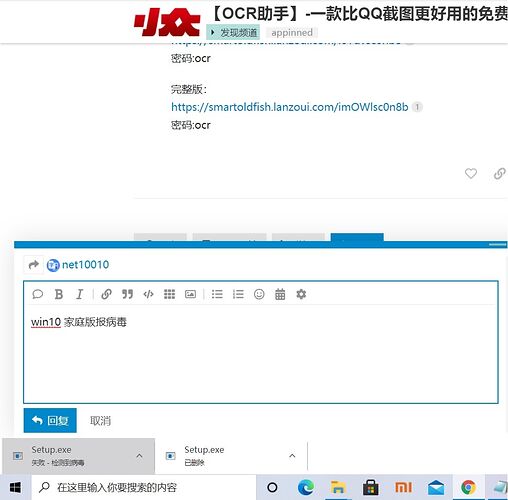Click the 小众 site logo
Screen dimensions: 508x500
167,23
